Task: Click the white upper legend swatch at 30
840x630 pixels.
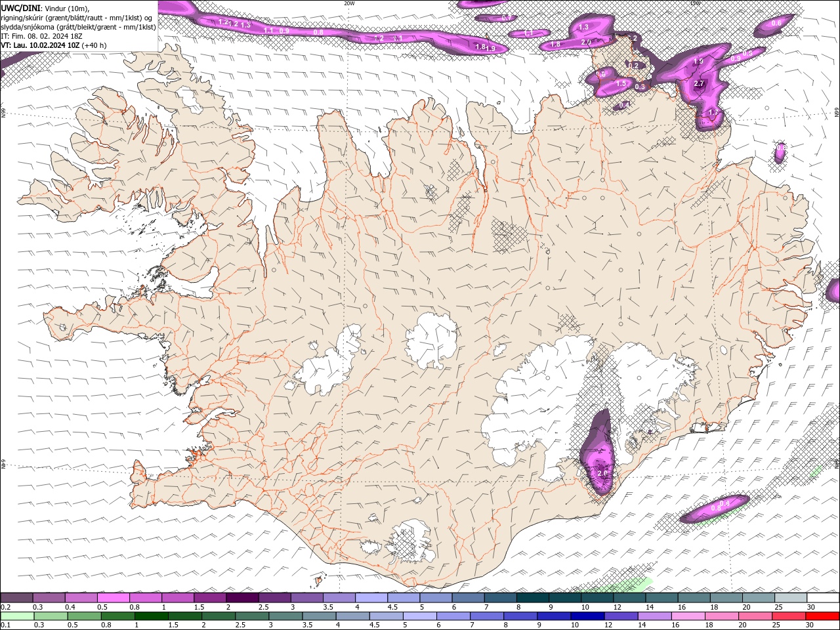Action: (x=823, y=598)
